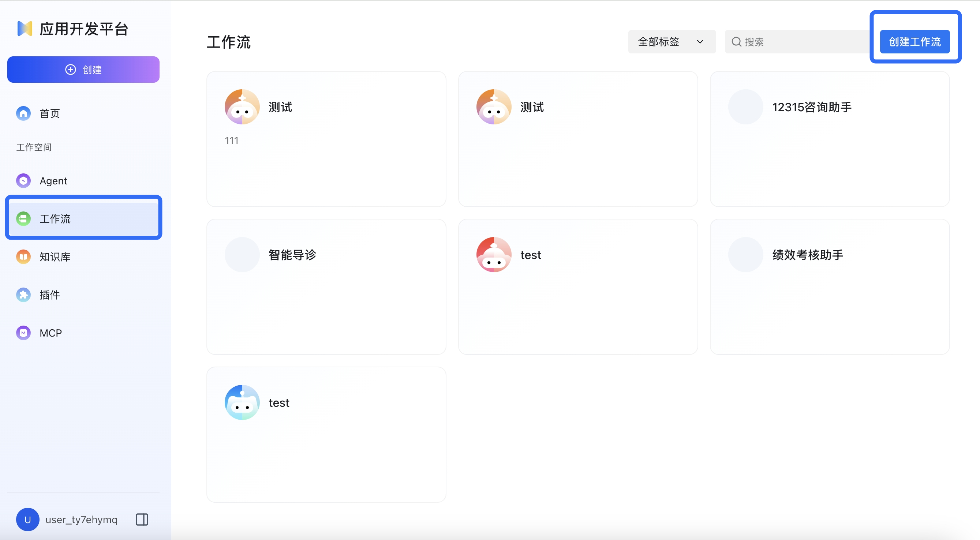The height and width of the screenshot is (540, 980).
Task: Click the plugin puzzle-piece icon
Action: (23, 295)
